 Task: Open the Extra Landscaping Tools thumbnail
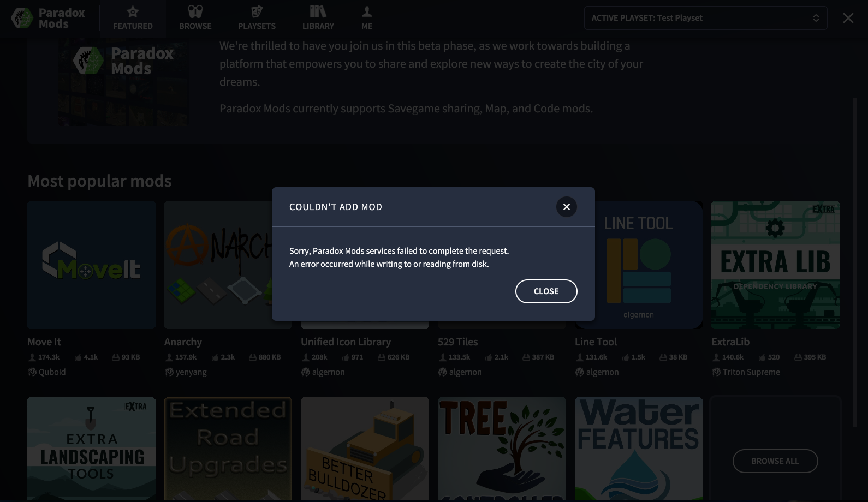pos(91,449)
